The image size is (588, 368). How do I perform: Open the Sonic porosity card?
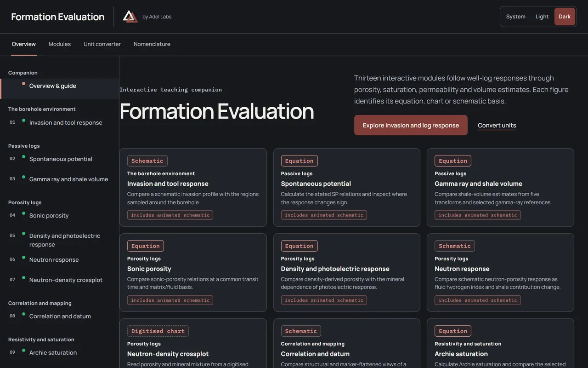(193, 272)
